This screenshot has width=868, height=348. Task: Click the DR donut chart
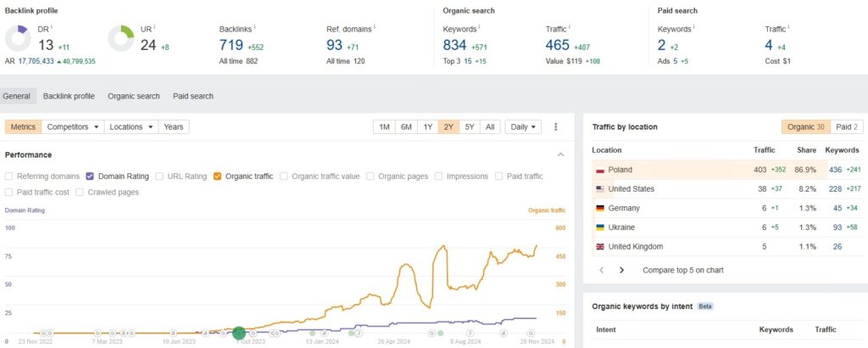pos(18,38)
